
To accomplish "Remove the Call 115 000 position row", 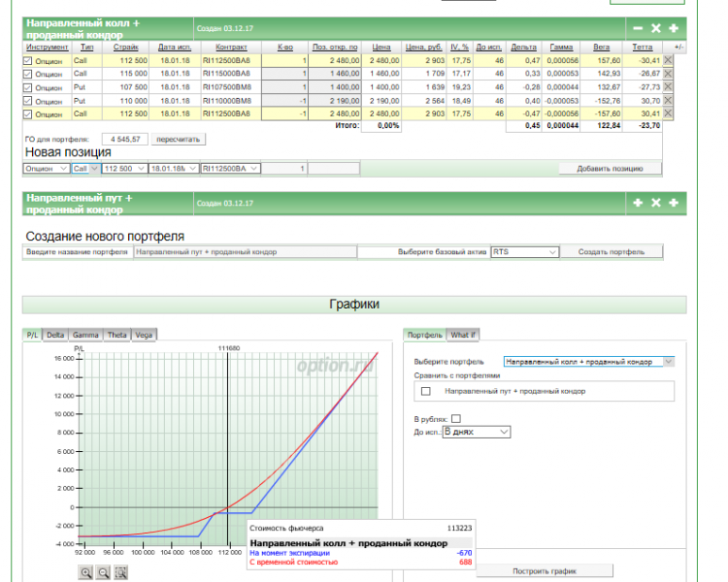I will pyautogui.click(x=668, y=74).
